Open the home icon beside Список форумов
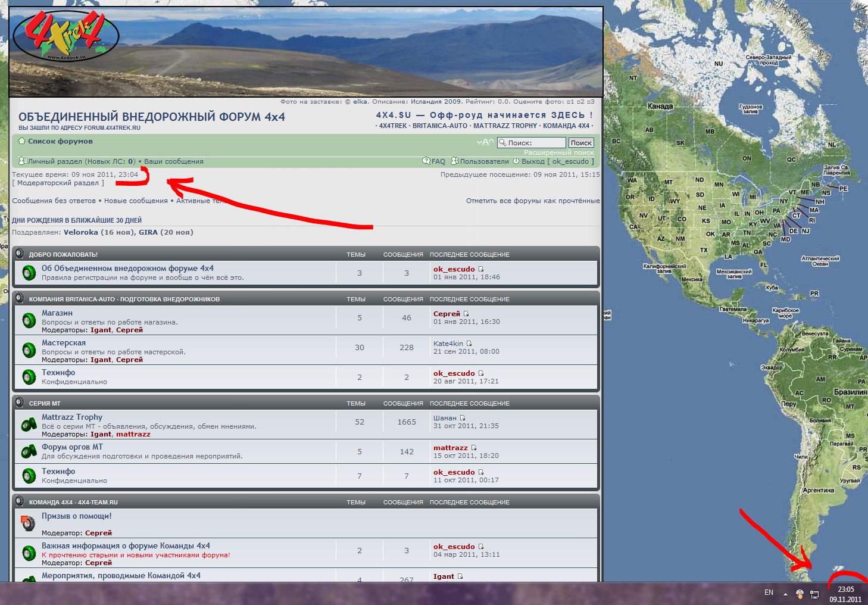 [x=21, y=141]
